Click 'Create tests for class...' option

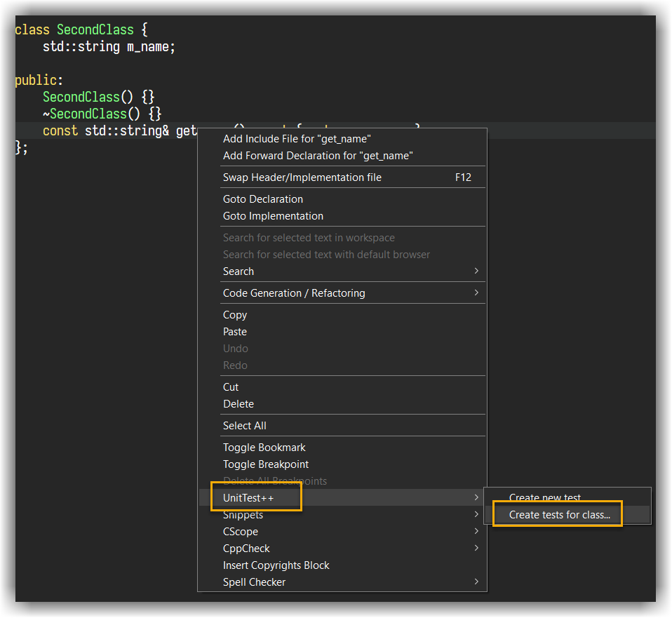[x=560, y=515]
